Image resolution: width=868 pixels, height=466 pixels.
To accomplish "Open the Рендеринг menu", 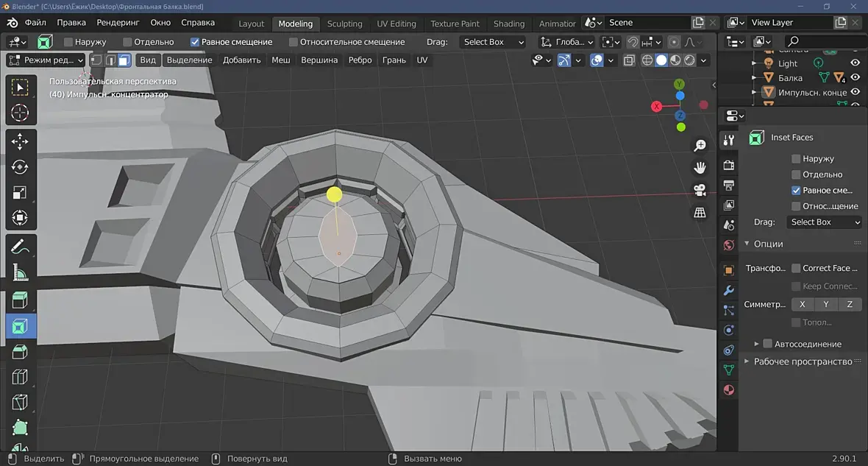I will tap(118, 23).
